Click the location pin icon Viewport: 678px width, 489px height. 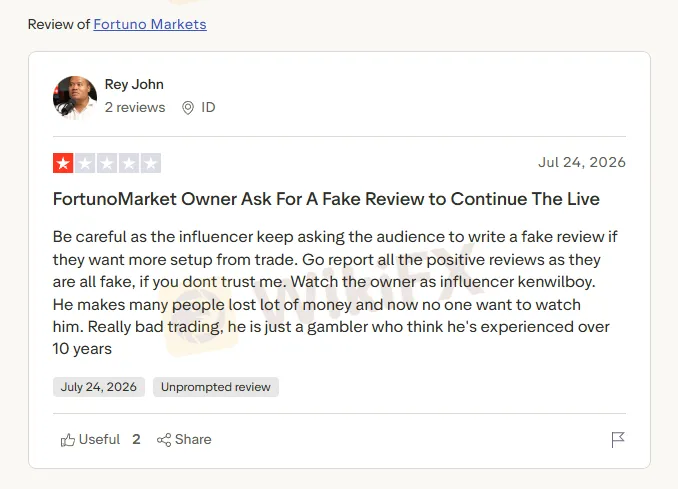click(x=188, y=108)
